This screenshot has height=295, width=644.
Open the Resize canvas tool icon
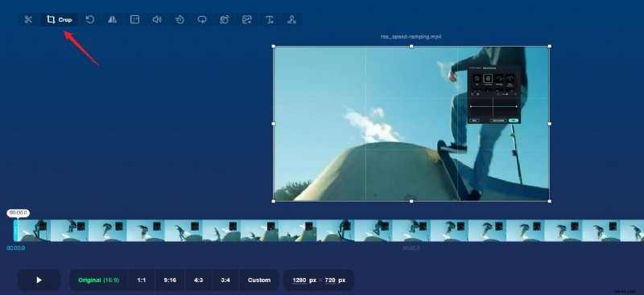click(134, 20)
